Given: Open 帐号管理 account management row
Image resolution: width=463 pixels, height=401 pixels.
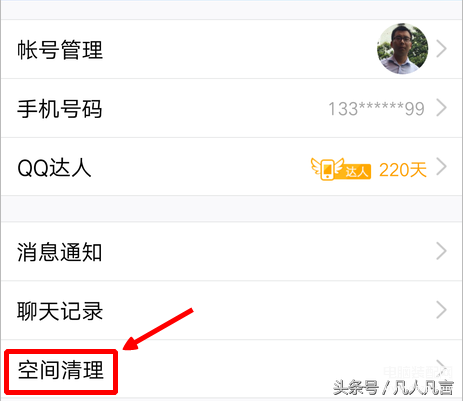Looking at the screenshot, I should 231,49.
